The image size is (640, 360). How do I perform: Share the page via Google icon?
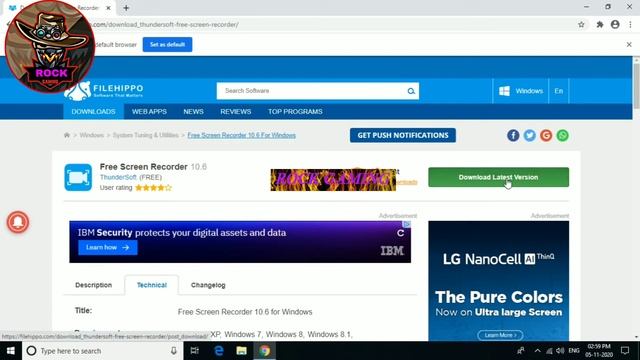546,136
